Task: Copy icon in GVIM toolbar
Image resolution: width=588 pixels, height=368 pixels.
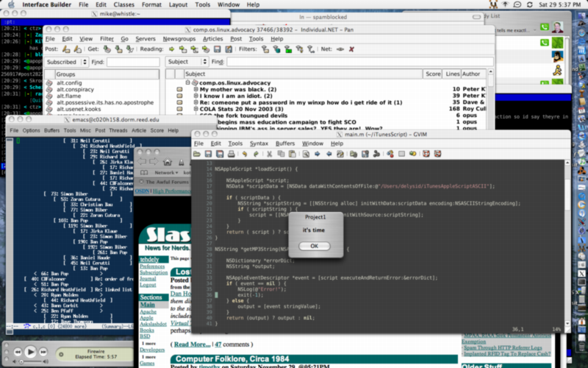Action: (281, 154)
